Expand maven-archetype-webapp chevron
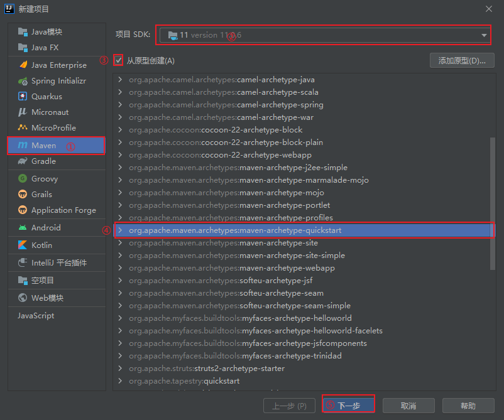The width and height of the screenshot is (504, 420). coord(120,267)
